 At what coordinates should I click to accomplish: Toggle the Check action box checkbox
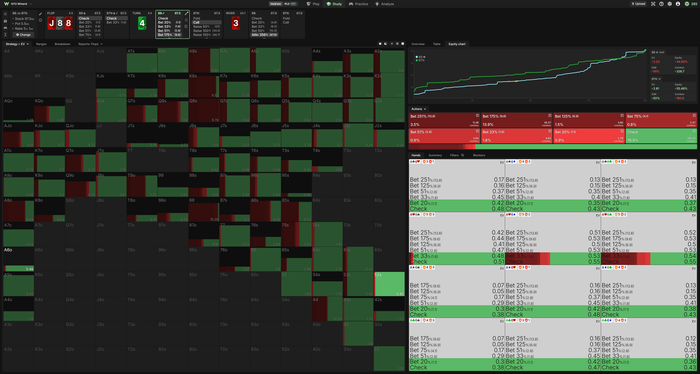click(694, 132)
